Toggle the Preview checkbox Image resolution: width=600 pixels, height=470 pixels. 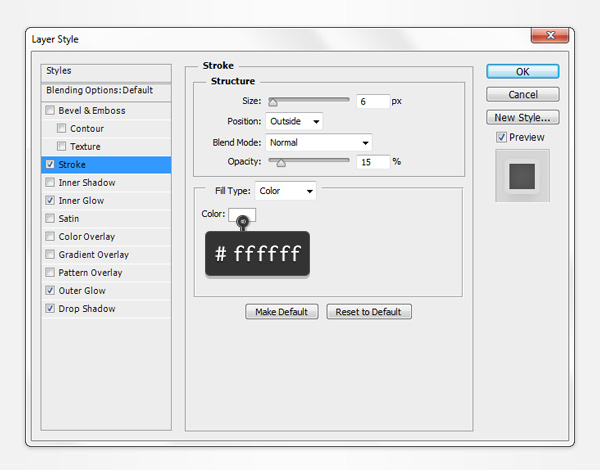501,137
